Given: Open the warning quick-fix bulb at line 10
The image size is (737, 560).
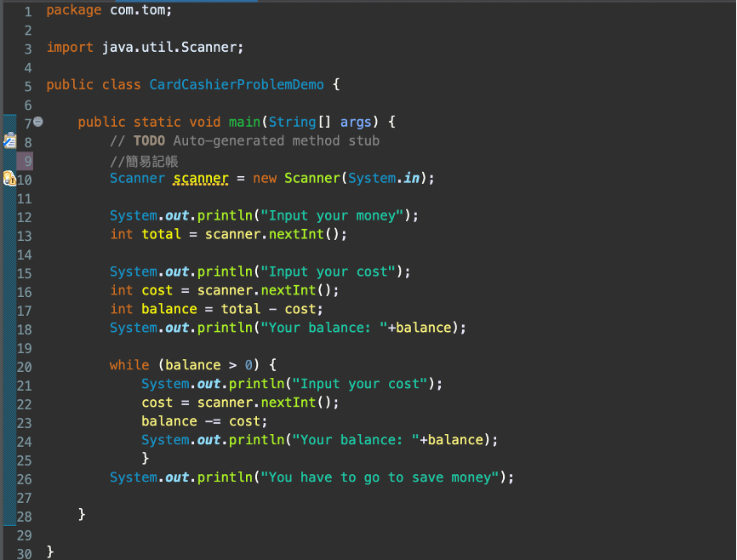Looking at the screenshot, I should point(10,179).
